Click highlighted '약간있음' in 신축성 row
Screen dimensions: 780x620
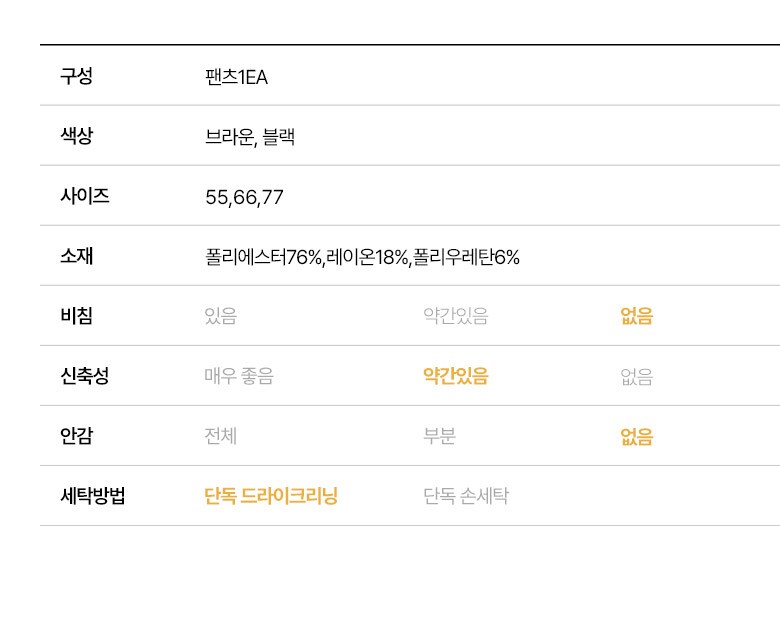point(455,377)
